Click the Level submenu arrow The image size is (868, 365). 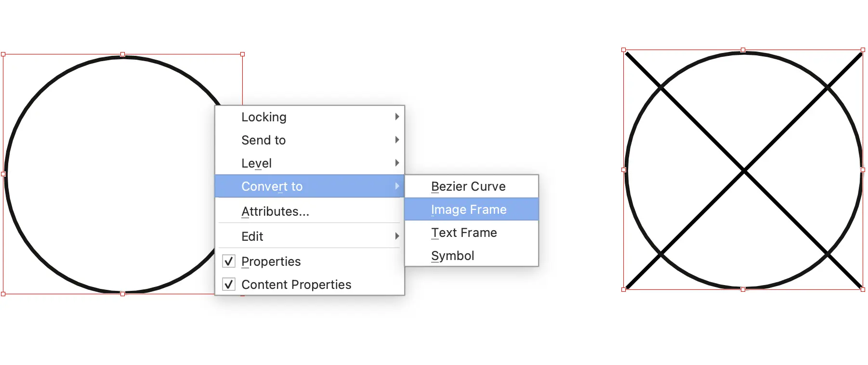[x=397, y=163]
